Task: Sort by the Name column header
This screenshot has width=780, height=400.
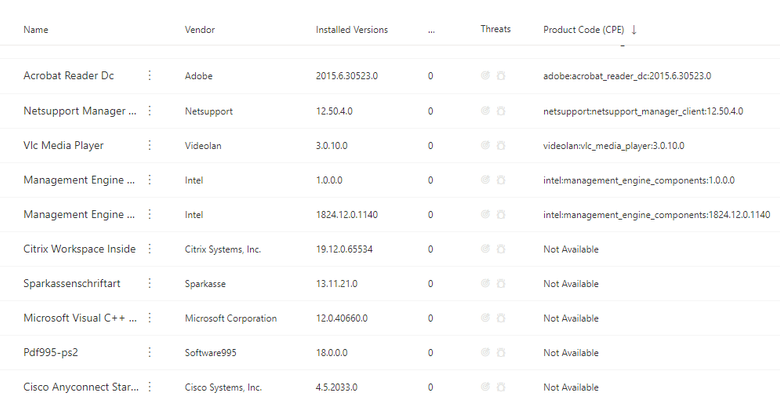Action: tap(36, 30)
